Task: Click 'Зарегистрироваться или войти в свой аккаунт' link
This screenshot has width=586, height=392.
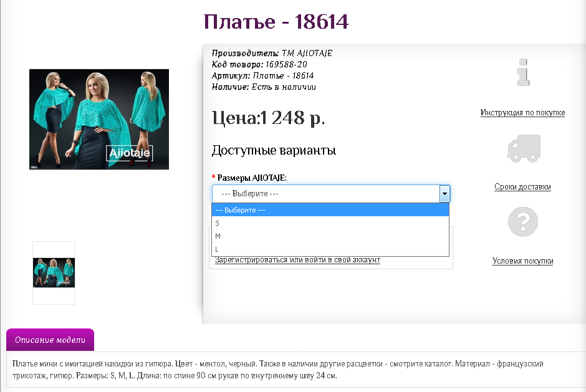Action: 297,260
